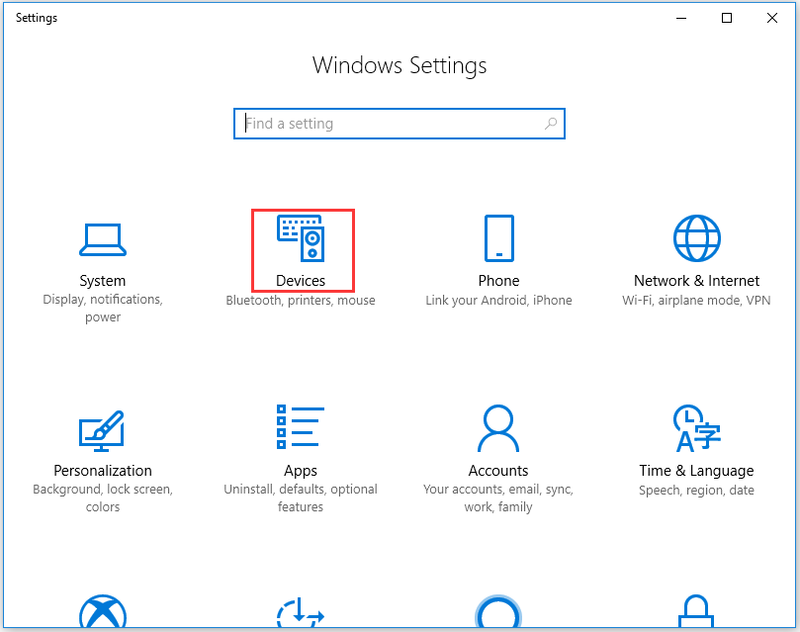The height and width of the screenshot is (632, 800).
Task: Select the Phone label
Action: point(498,281)
